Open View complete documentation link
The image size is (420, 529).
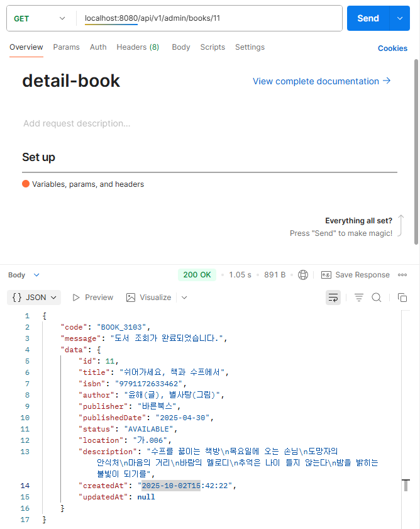pyautogui.click(x=322, y=81)
